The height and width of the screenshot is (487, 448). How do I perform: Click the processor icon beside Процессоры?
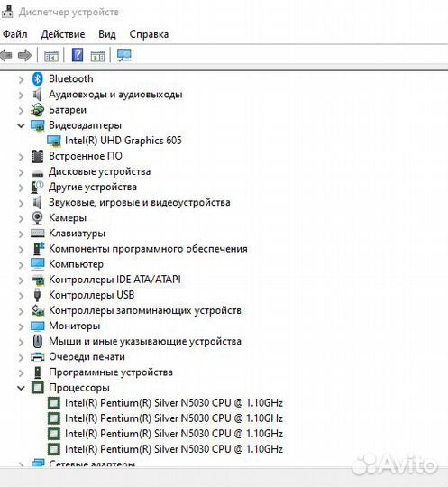pos(38,388)
